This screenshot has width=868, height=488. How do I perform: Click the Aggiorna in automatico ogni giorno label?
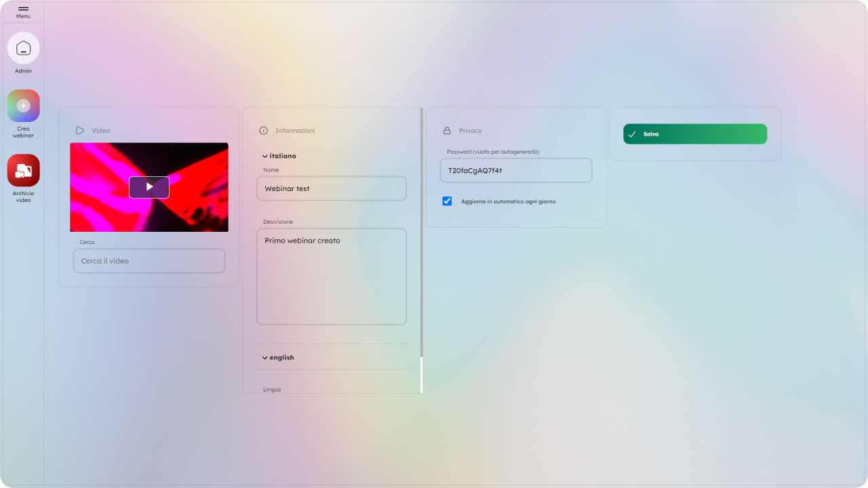point(509,201)
